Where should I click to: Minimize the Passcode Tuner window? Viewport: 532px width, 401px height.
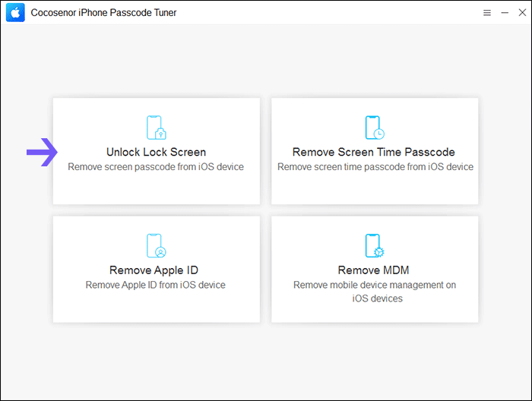click(505, 13)
